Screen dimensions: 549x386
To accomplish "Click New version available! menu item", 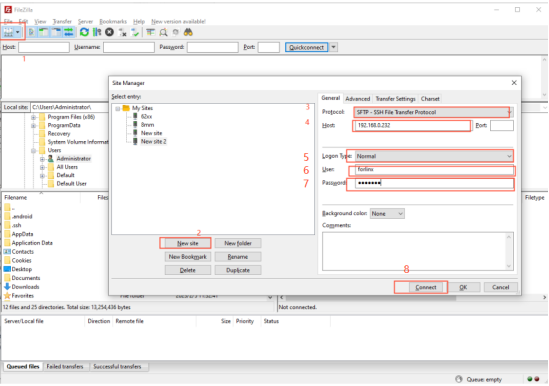I will tap(179, 22).
